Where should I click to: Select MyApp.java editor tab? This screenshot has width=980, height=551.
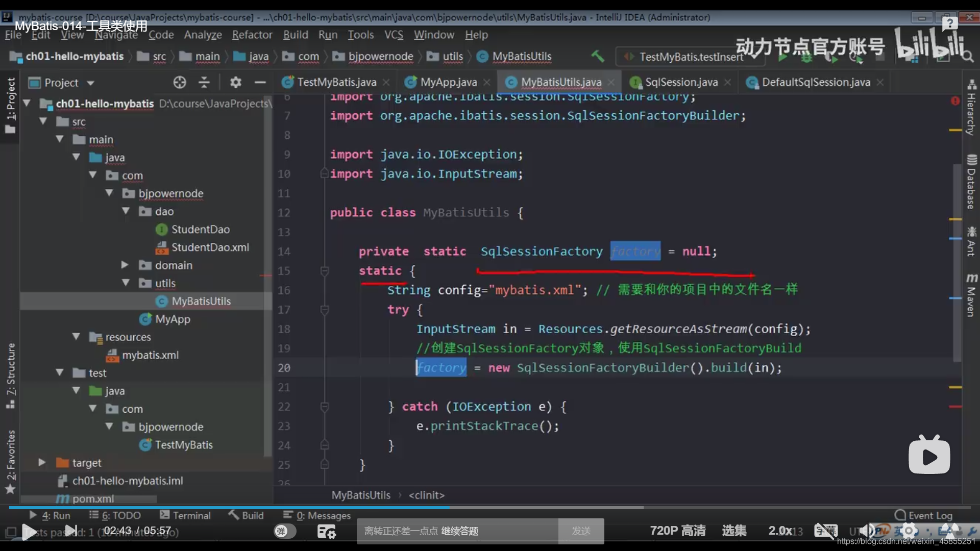[446, 82]
